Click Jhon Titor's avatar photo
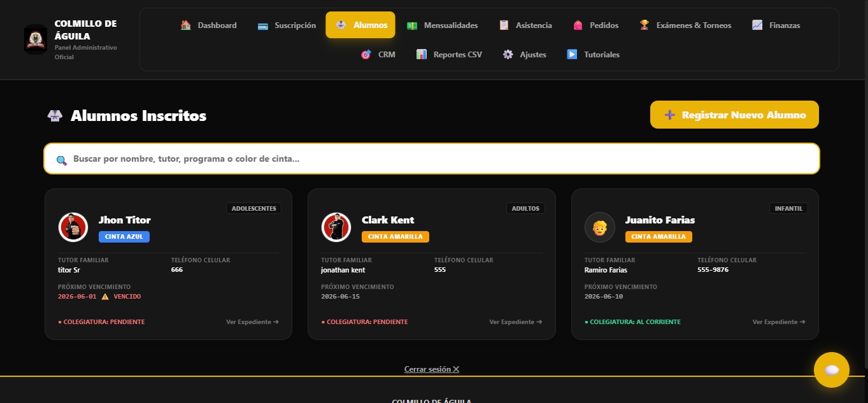The width and height of the screenshot is (868, 403). pos(73,227)
